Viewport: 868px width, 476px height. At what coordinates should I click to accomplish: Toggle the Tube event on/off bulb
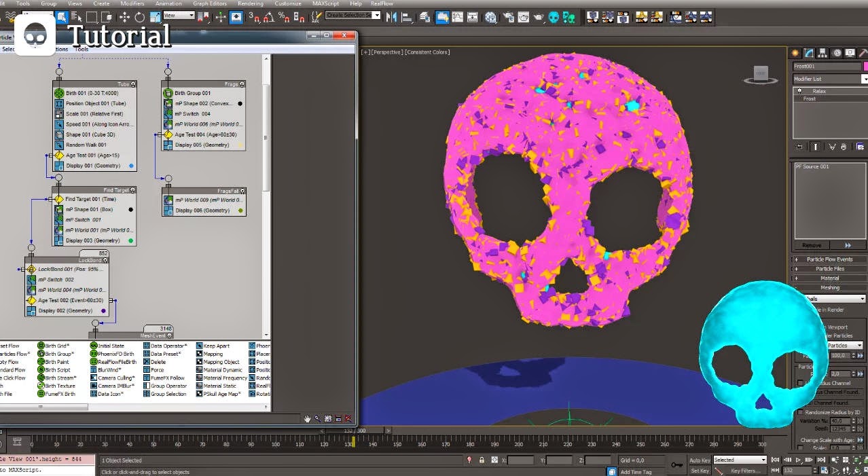(134, 84)
